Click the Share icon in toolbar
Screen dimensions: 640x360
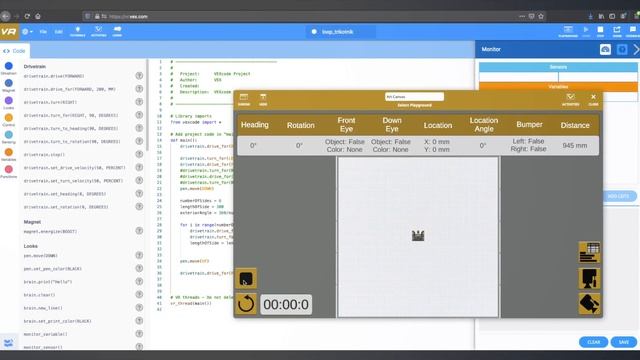617,31
